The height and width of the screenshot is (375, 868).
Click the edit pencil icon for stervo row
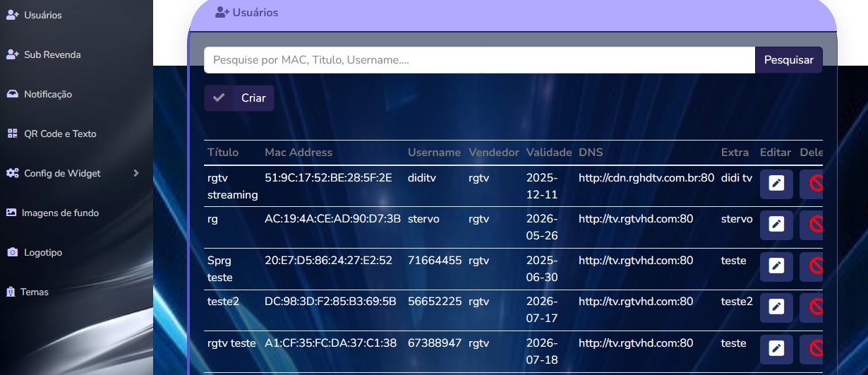tap(776, 225)
